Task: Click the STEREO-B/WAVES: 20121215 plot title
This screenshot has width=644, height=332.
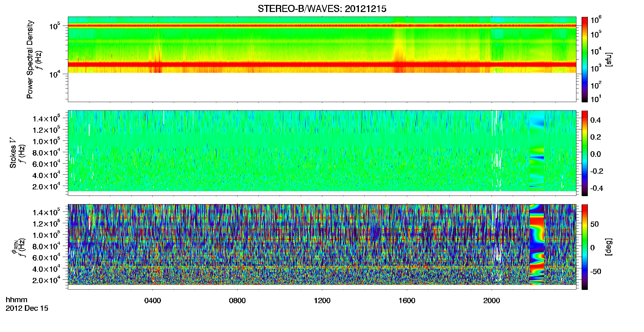Action: point(322,9)
